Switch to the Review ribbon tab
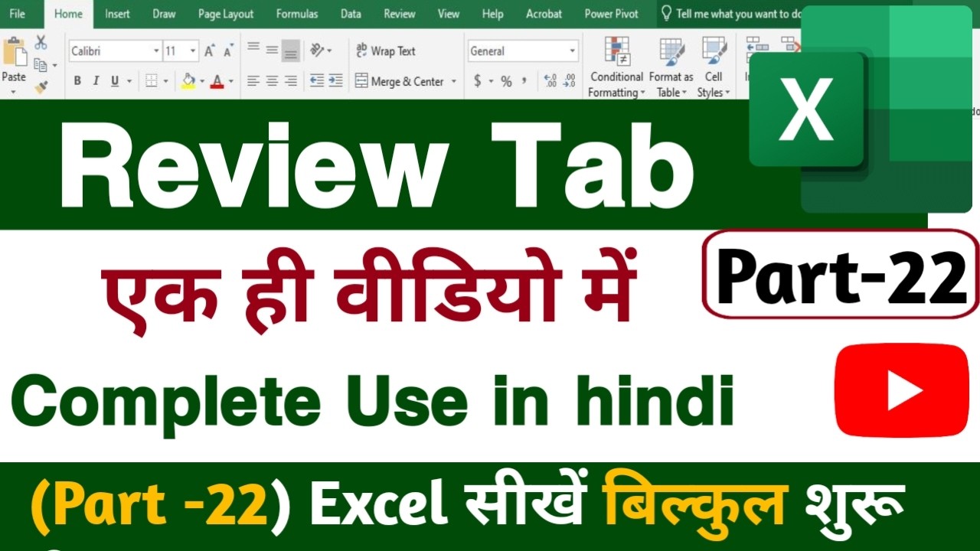The height and width of the screenshot is (551, 980). pyautogui.click(x=400, y=14)
